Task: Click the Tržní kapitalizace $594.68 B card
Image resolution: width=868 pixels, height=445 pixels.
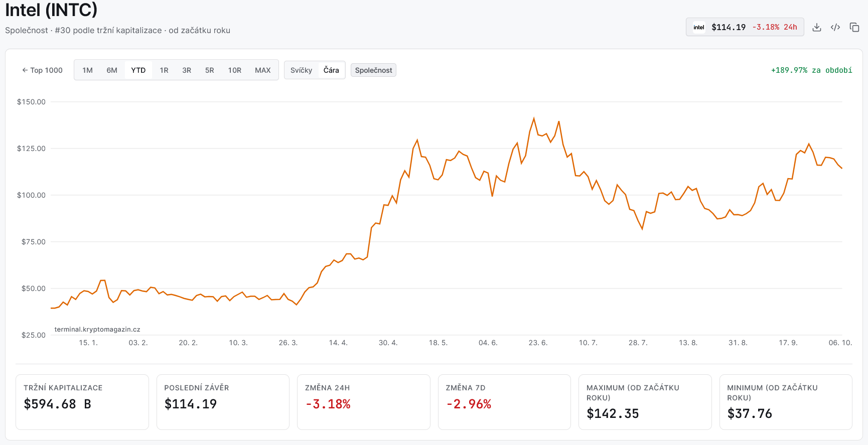Action: click(82, 402)
